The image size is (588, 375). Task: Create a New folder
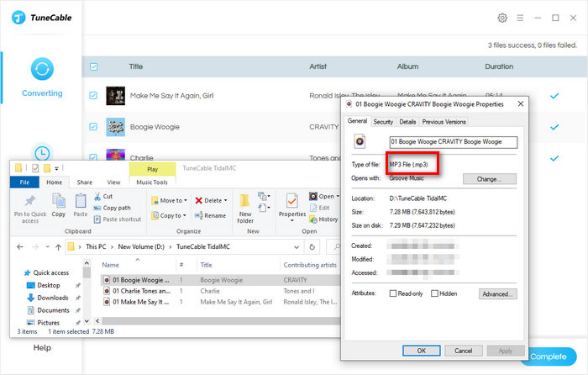(245, 209)
